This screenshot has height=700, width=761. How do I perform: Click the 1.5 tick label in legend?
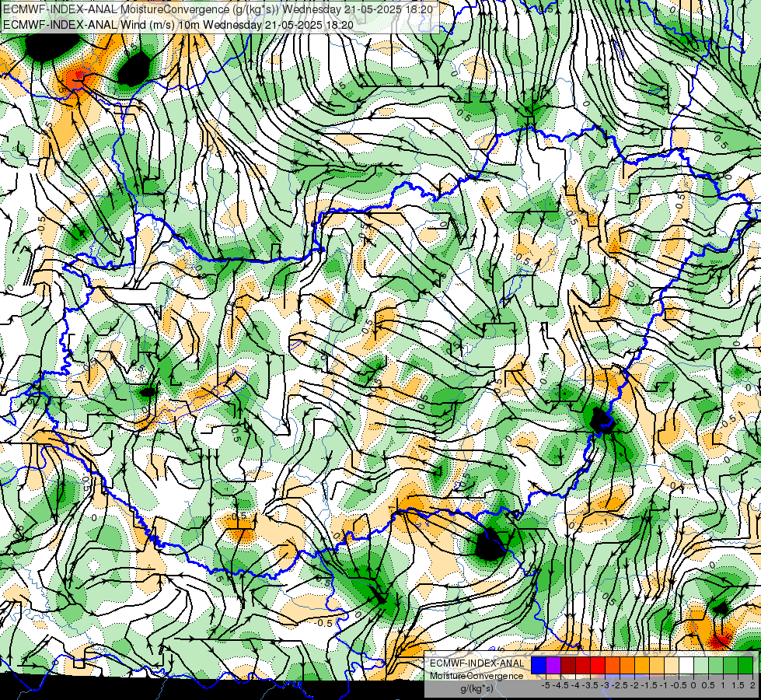738,685
